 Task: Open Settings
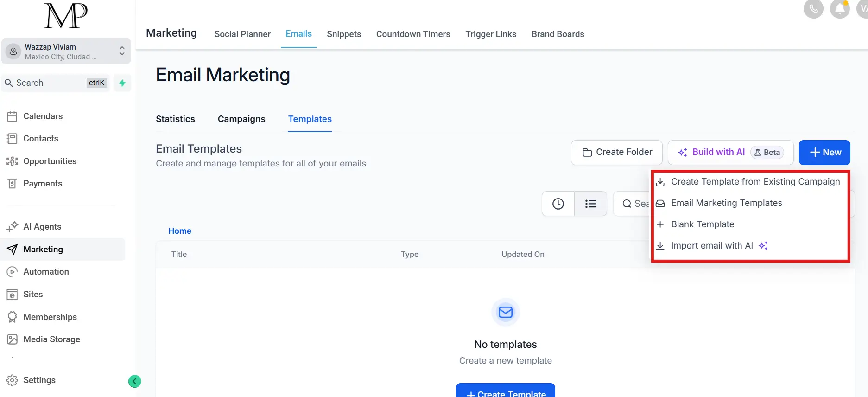[39, 380]
